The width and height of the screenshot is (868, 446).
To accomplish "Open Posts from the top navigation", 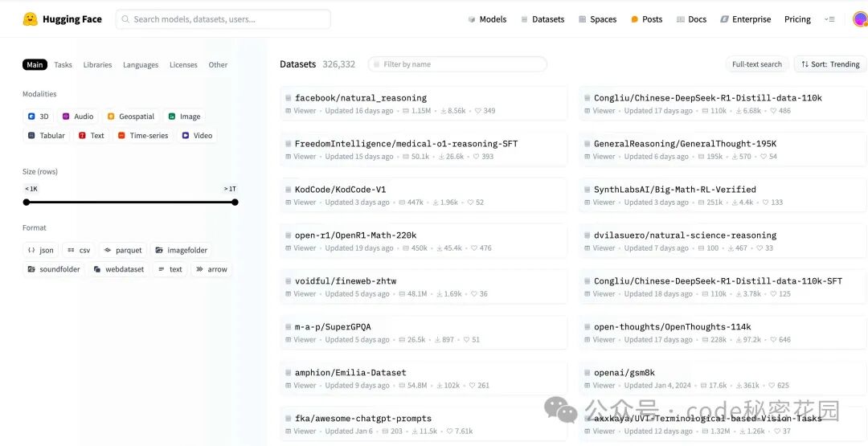I will [x=646, y=19].
